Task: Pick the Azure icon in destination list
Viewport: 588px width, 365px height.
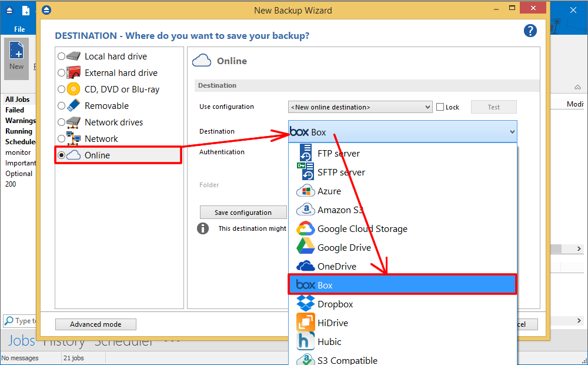Action: coord(305,191)
